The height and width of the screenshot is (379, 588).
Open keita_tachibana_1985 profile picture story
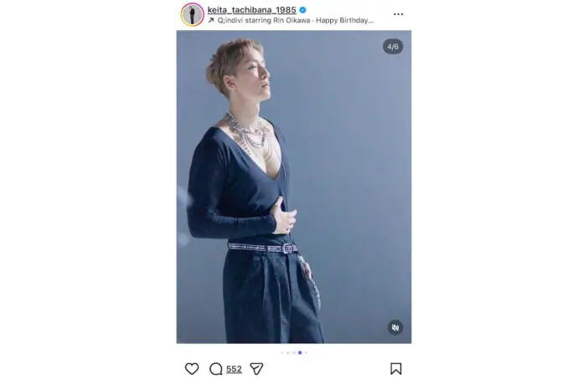[x=193, y=14]
